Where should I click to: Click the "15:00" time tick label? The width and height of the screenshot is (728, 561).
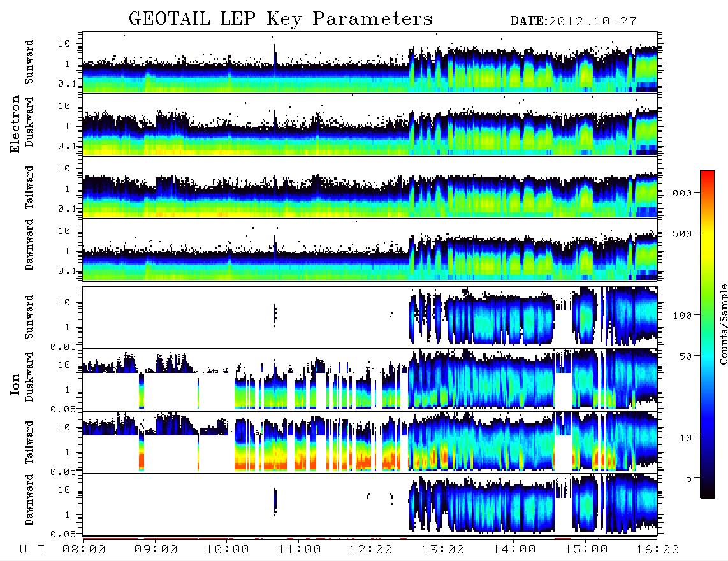(x=586, y=550)
